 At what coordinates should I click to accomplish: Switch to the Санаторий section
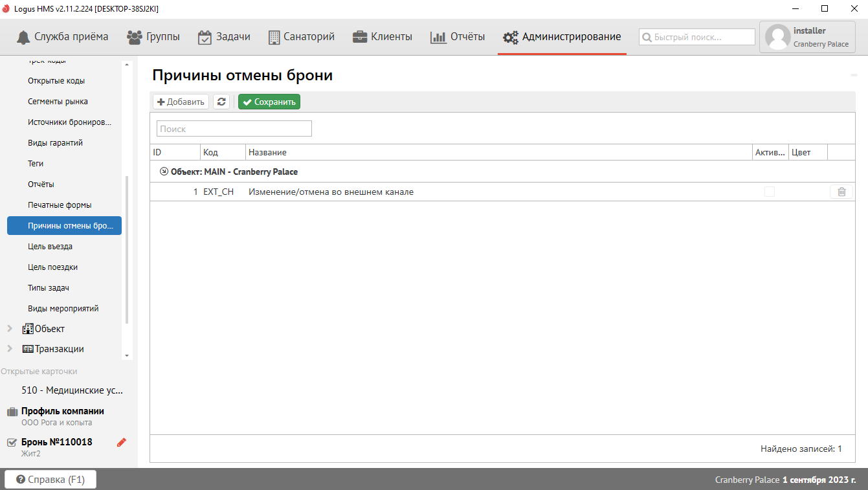(301, 37)
